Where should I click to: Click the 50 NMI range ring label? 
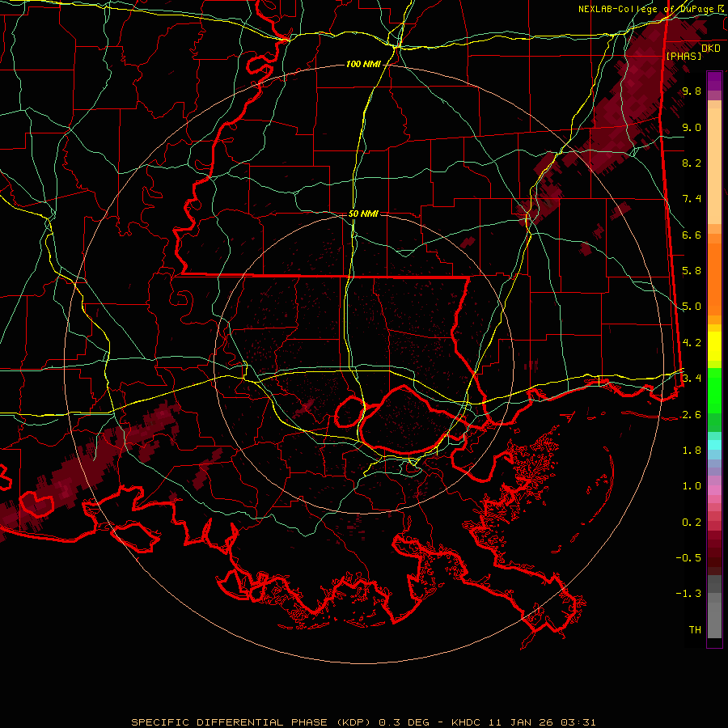[x=363, y=214]
